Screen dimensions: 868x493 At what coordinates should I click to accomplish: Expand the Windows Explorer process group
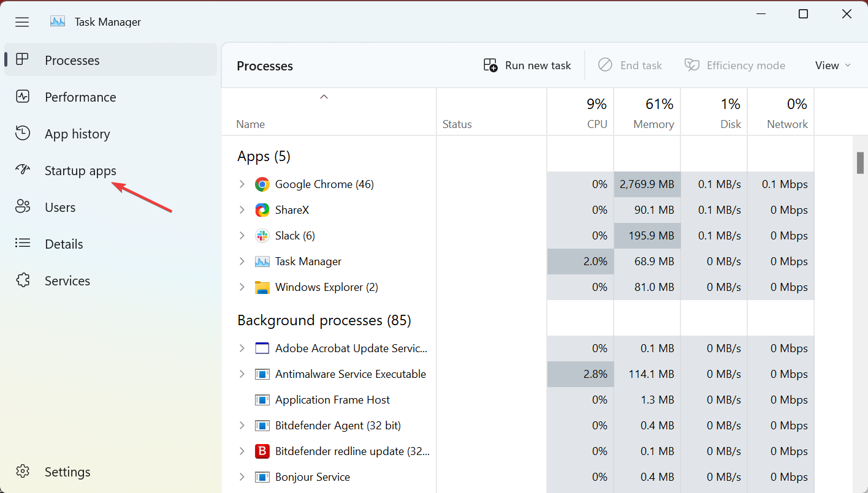242,287
